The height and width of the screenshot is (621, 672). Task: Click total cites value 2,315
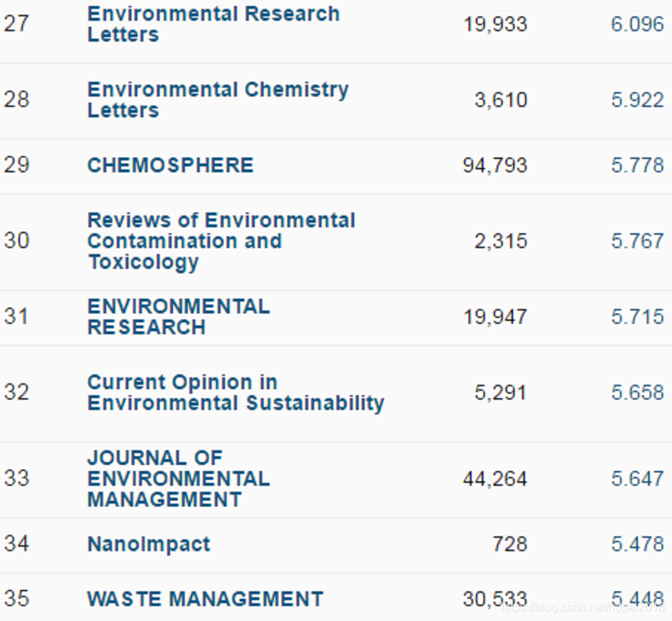pos(500,241)
